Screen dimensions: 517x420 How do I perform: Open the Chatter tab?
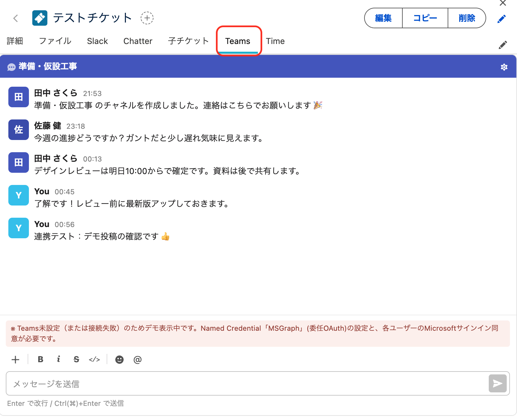point(138,41)
